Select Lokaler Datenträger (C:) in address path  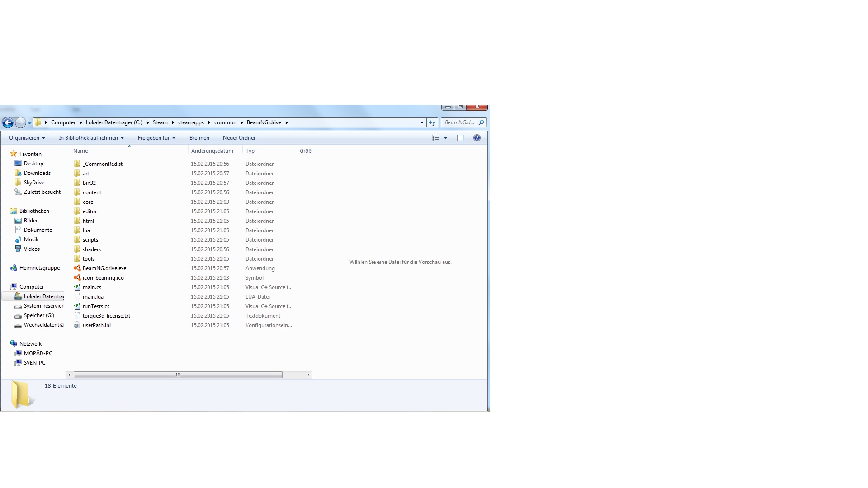click(x=114, y=122)
